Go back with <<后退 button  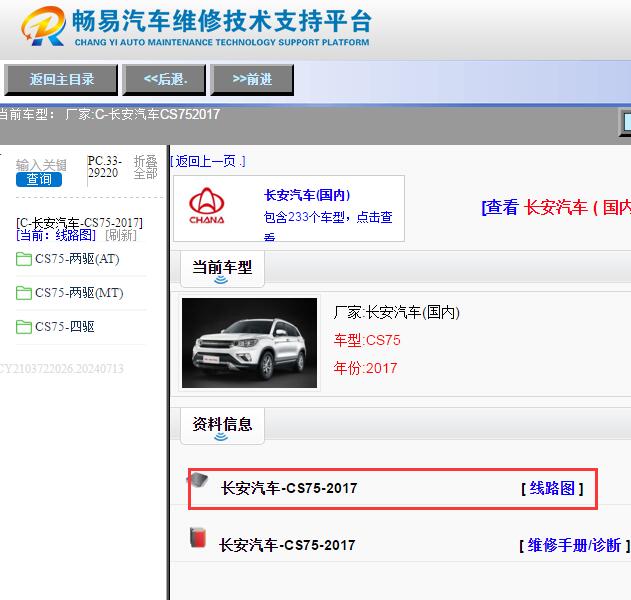coord(164,80)
